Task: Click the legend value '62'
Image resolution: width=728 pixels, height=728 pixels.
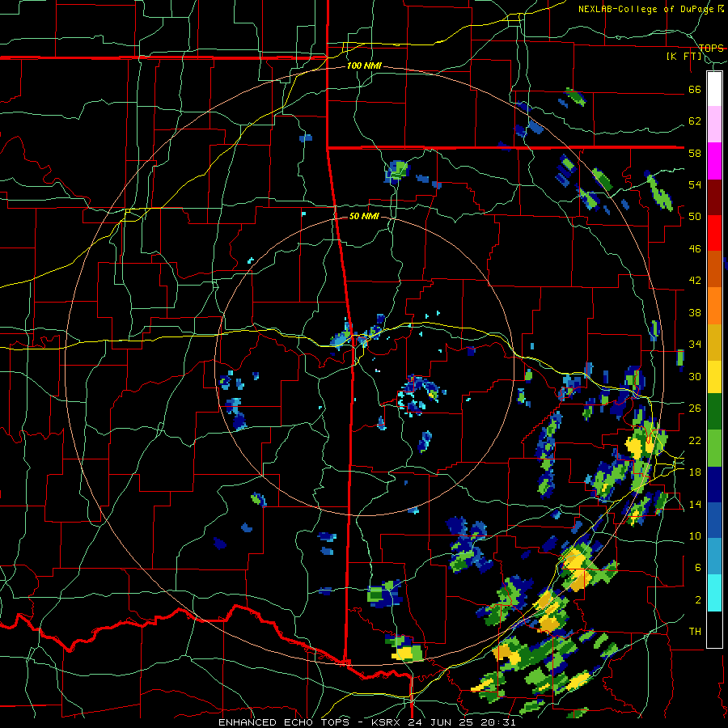Action: (695, 121)
